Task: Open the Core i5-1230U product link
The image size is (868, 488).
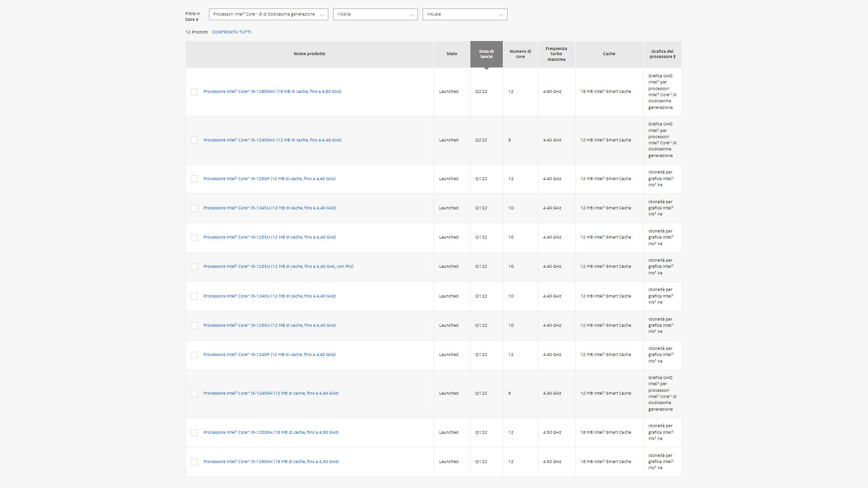Action: tap(269, 325)
